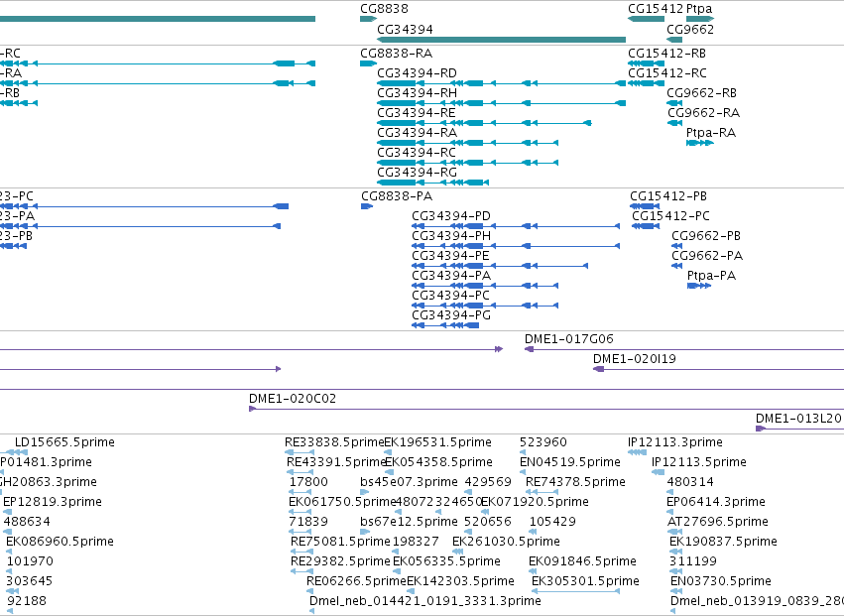Select the 71839 feature label

click(x=308, y=522)
